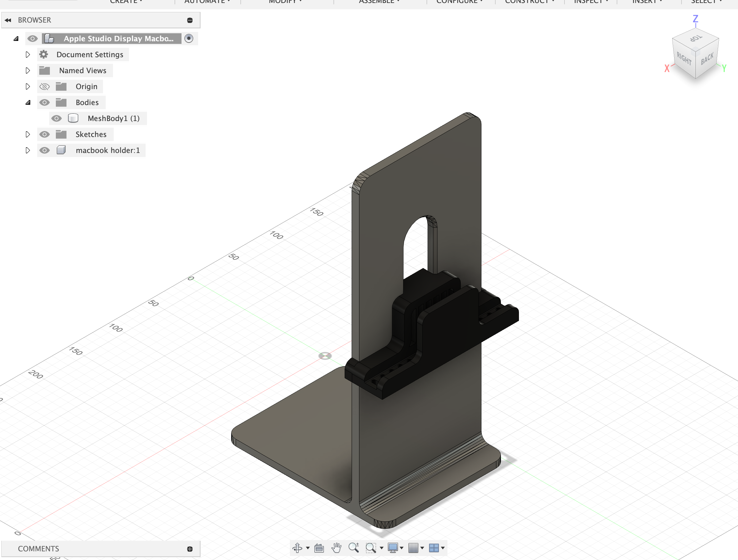Open the CREATE menu
The height and width of the screenshot is (560, 738).
coord(126,2)
